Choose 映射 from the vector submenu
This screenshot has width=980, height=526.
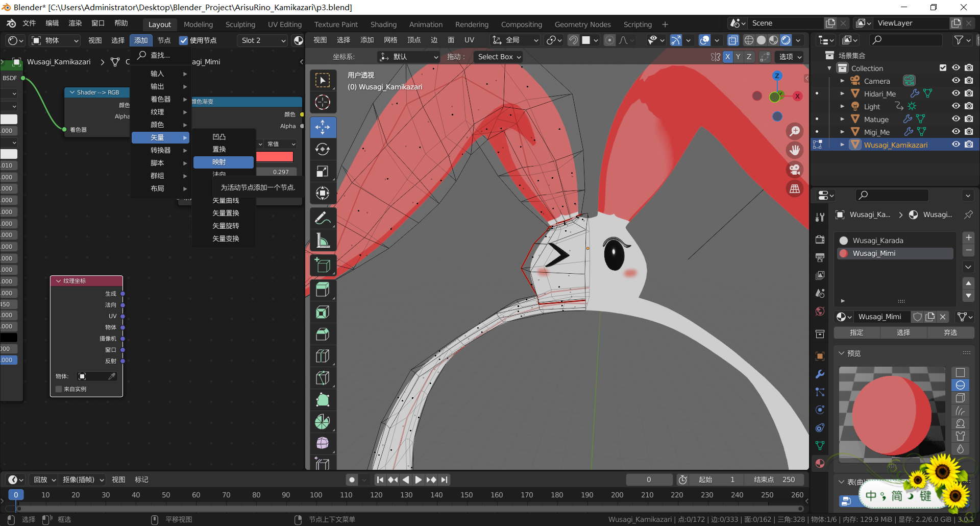tap(223, 162)
